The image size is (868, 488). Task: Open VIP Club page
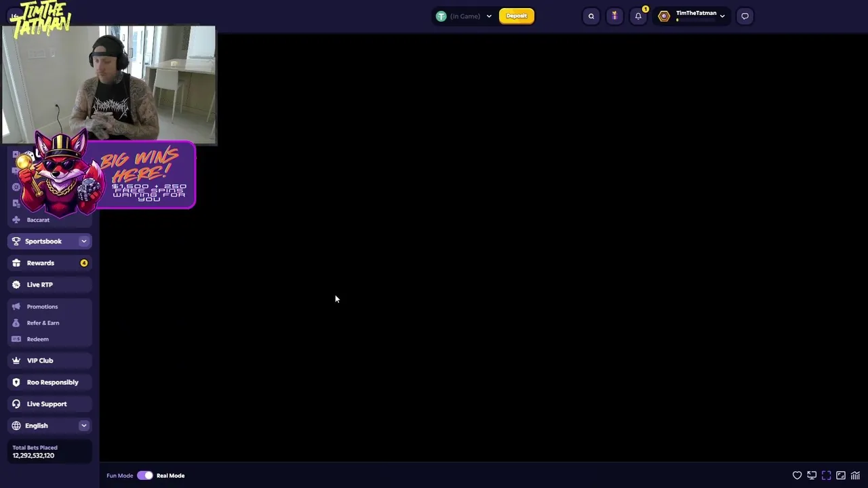[50, 361]
